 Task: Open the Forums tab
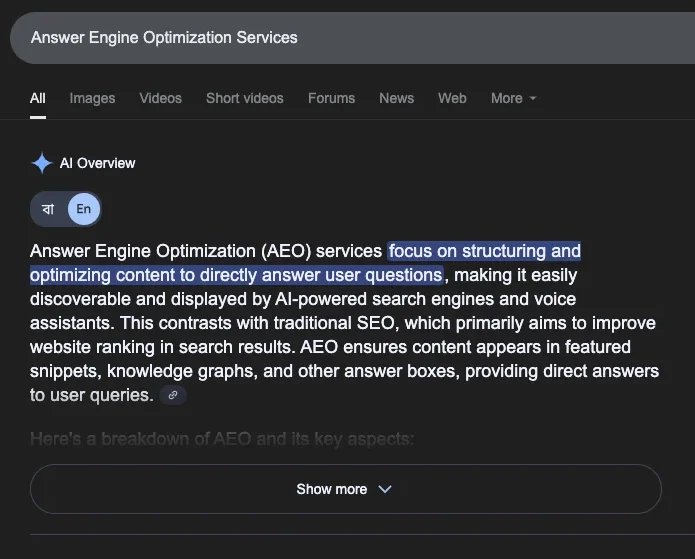click(332, 98)
